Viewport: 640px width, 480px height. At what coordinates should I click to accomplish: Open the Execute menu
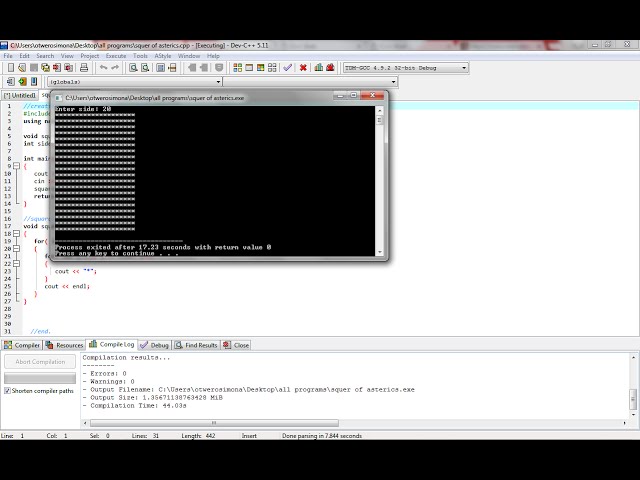click(116, 56)
